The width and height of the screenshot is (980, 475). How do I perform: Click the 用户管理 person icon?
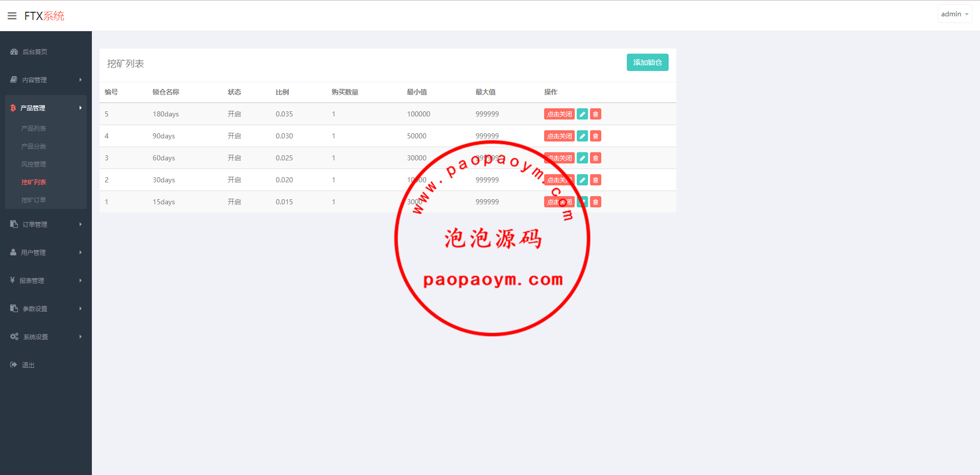13,252
